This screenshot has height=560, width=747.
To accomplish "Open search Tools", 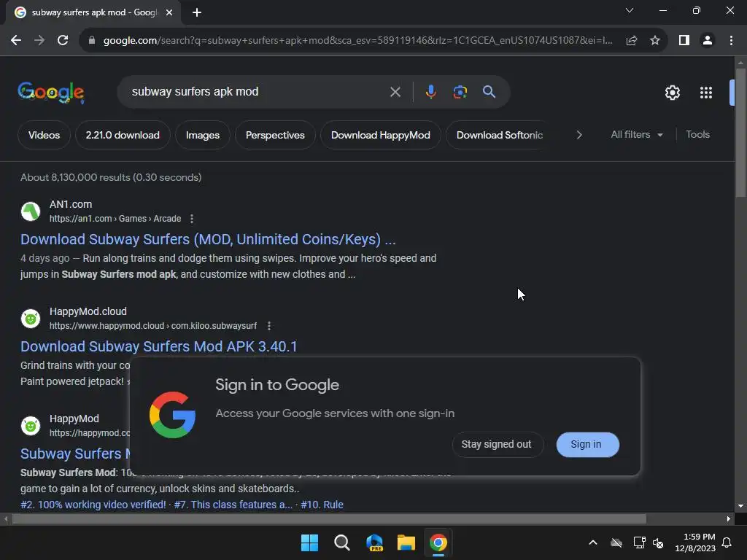I will [x=697, y=135].
